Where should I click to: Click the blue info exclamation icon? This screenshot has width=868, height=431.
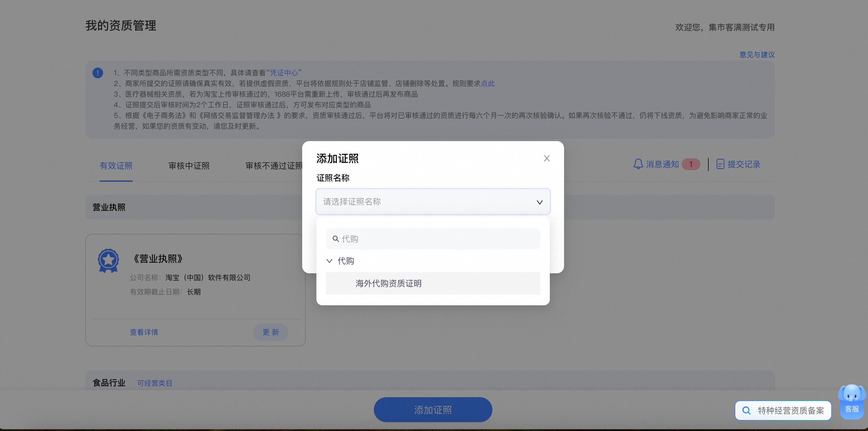pos(98,73)
